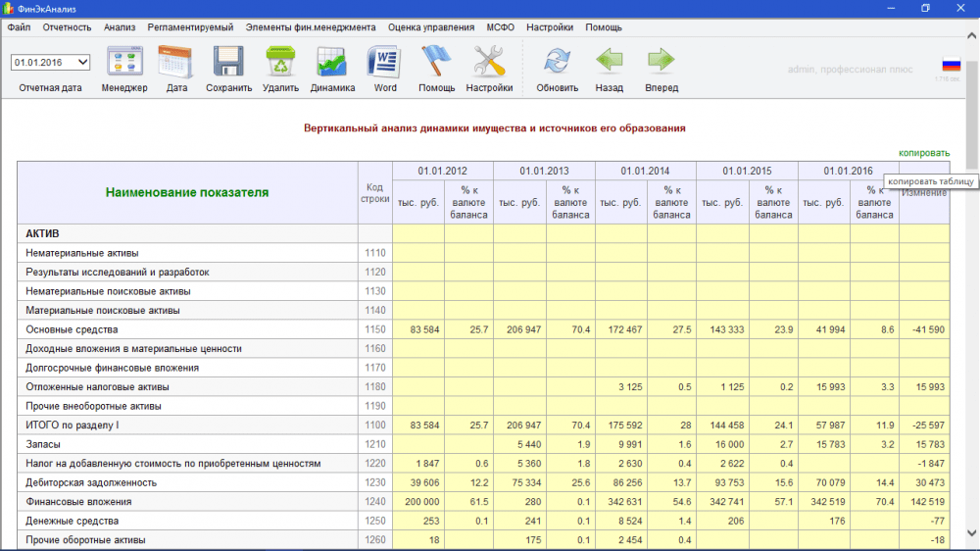
Task: Click the 01.01.2015 column header
Action: point(747,171)
